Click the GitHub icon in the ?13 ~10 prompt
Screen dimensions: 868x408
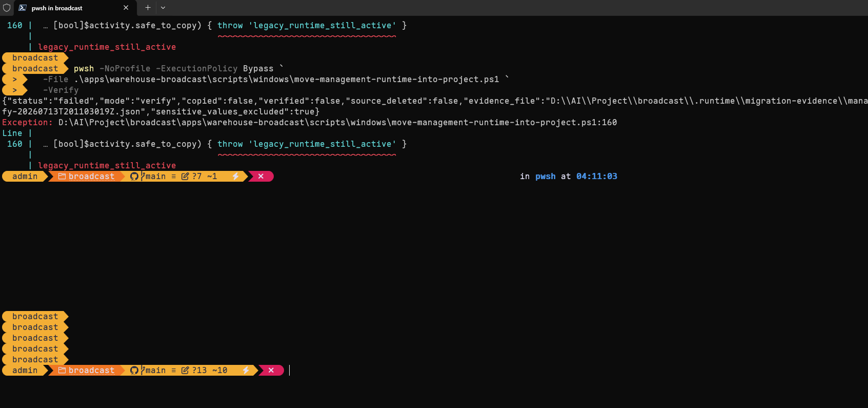tap(134, 370)
